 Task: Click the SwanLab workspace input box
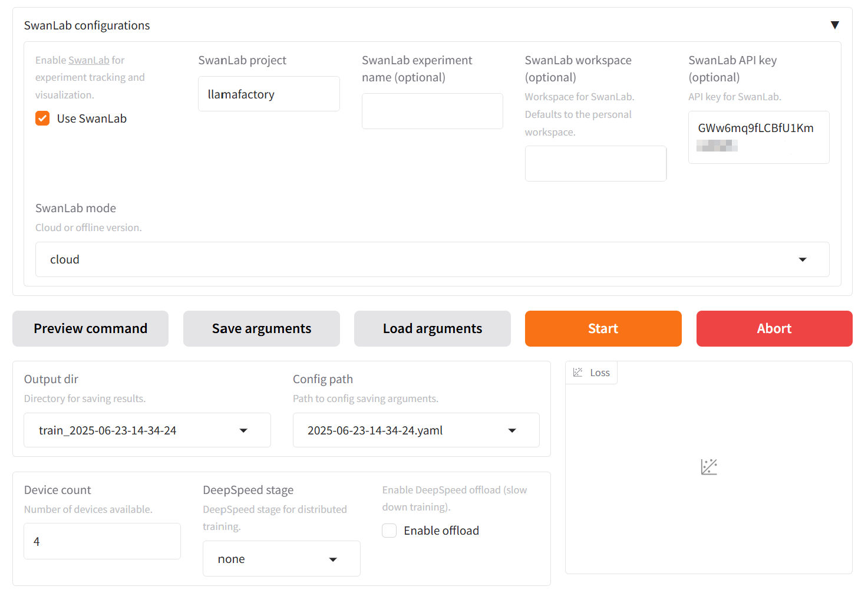pyautogui.click(x=595, y=164)
